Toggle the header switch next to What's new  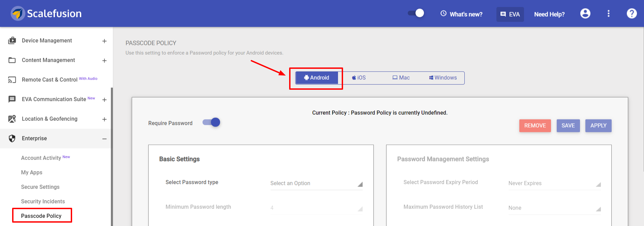pos(416,13)
